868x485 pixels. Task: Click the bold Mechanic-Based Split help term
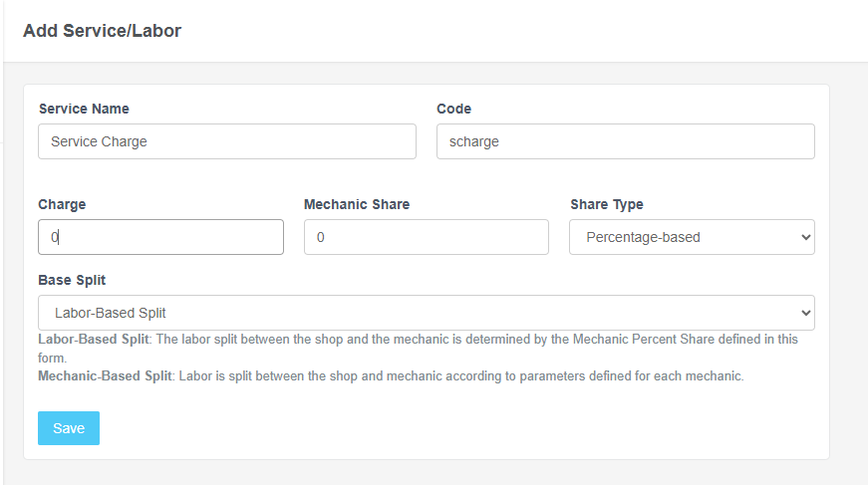104,376
